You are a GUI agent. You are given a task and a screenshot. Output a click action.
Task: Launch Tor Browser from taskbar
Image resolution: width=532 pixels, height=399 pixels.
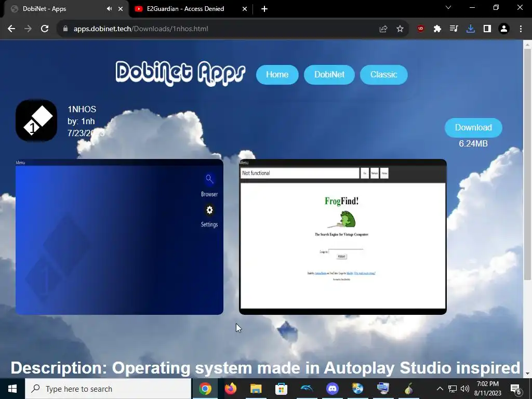[x=408, y=389]
